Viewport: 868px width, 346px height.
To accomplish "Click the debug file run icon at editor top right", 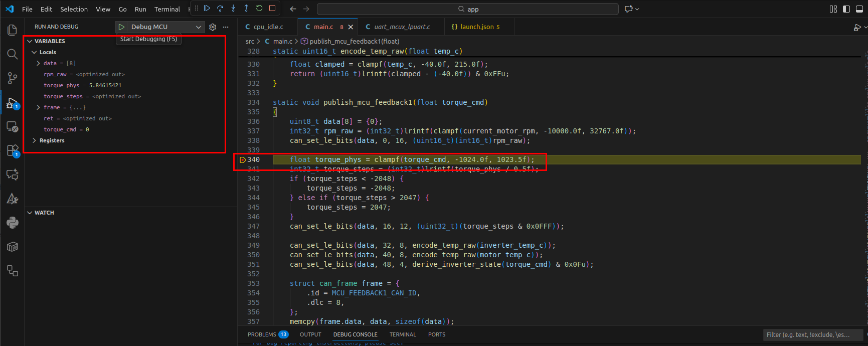I will click(x=856, y=28).
